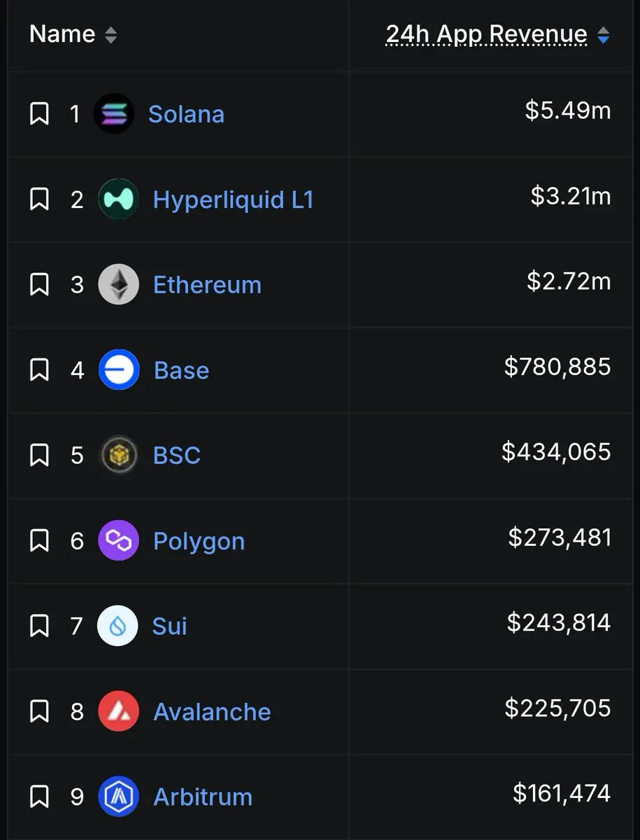Click the BSC chain logo icon

[x=118, y=455]
